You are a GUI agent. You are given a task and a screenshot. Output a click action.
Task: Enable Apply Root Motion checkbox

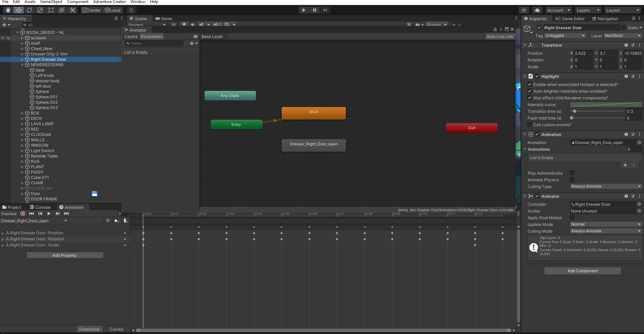[572, 218]
